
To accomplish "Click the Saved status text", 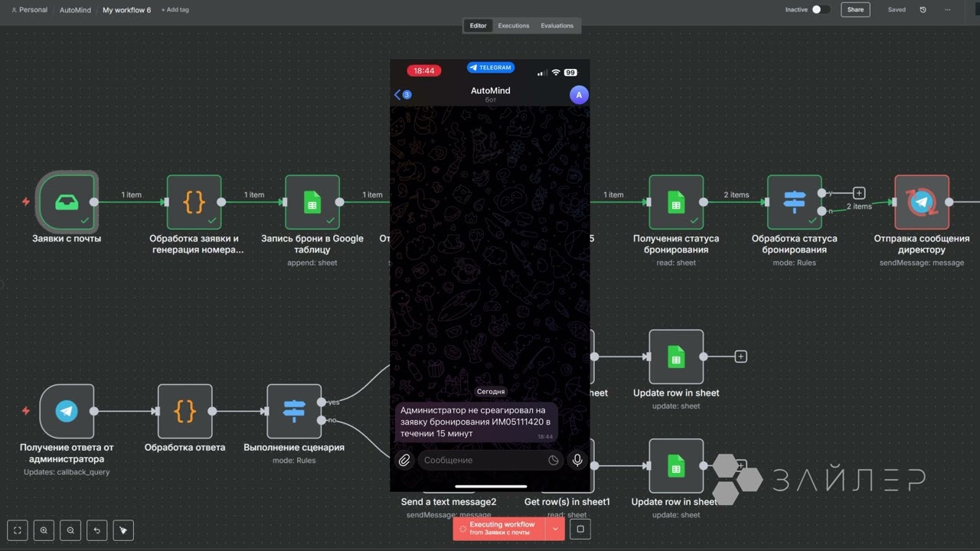I will [x=897, y=10].
